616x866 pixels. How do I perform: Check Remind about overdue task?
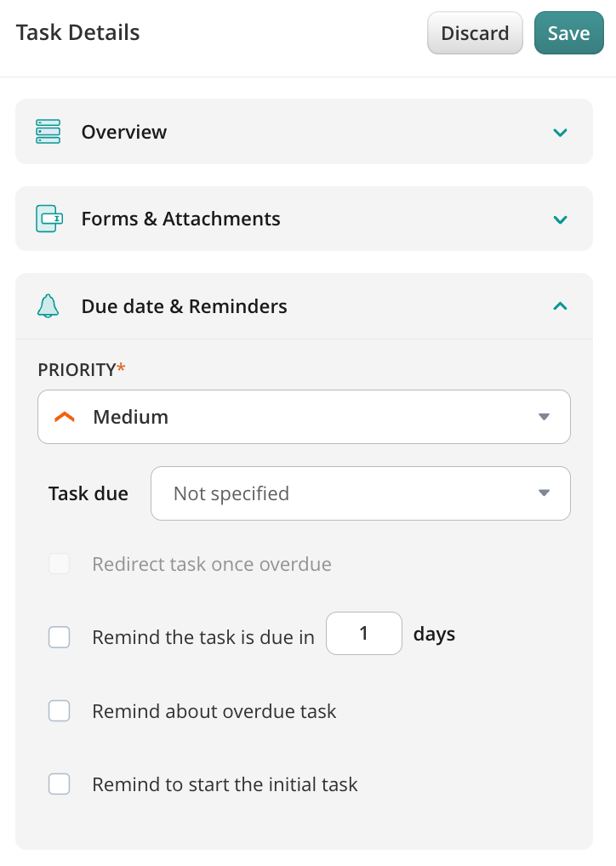[60, 711]
